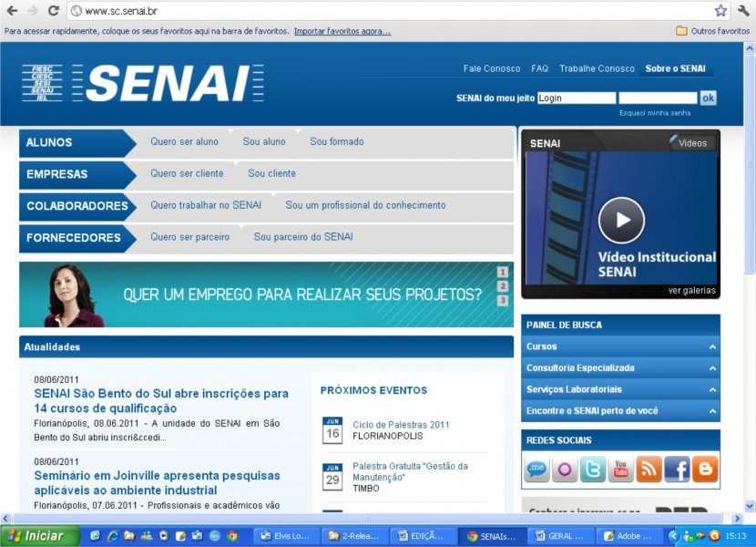
Task: Click the Trabalhe Conosco link
Action: coord(597,68)
